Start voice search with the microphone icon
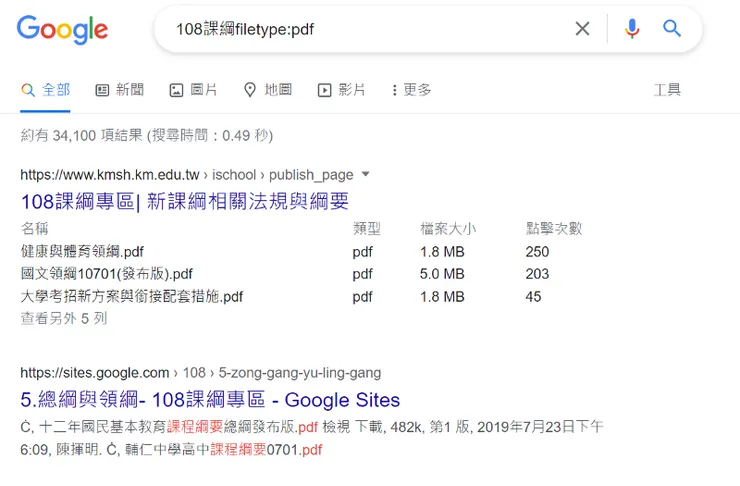Screen dimensions: 740x486 pos(632,29)
